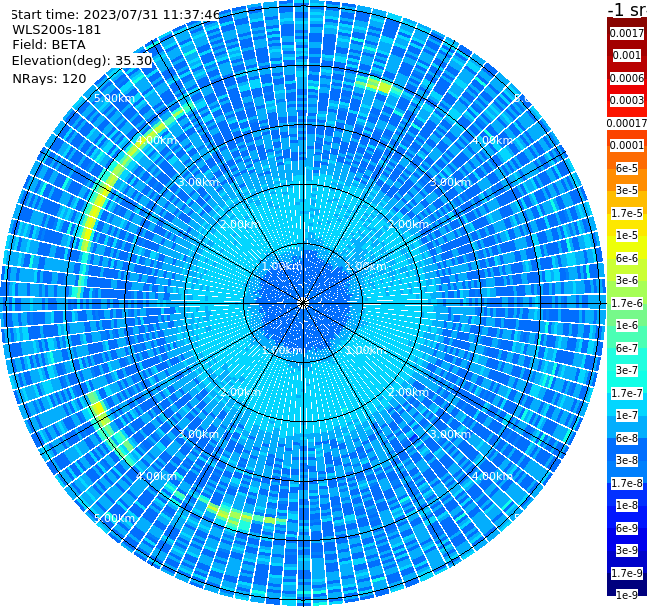This screenshot has width=647, height=607.
Task: Click the 1e-5 color scale label
Action: [627, 236]
